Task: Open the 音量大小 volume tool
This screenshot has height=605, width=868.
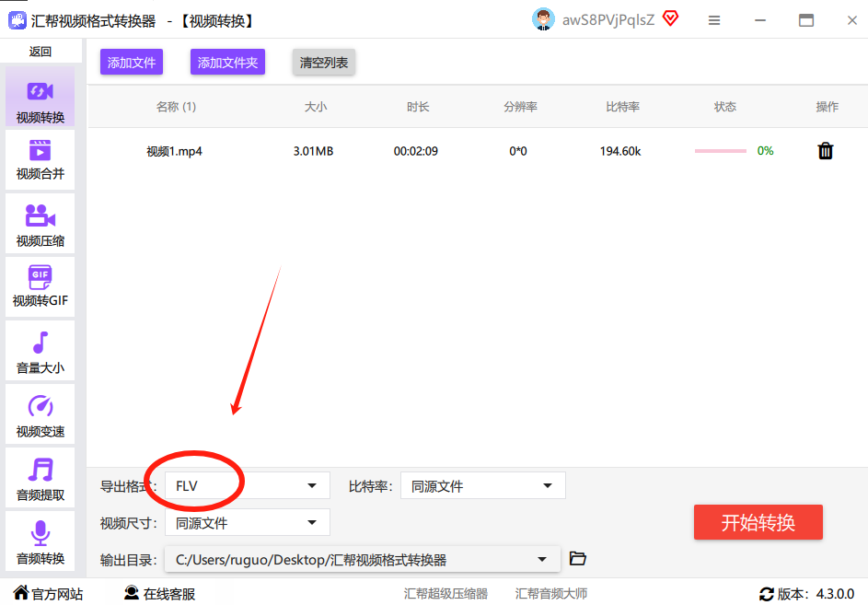Action: click(x=41, y=351)
